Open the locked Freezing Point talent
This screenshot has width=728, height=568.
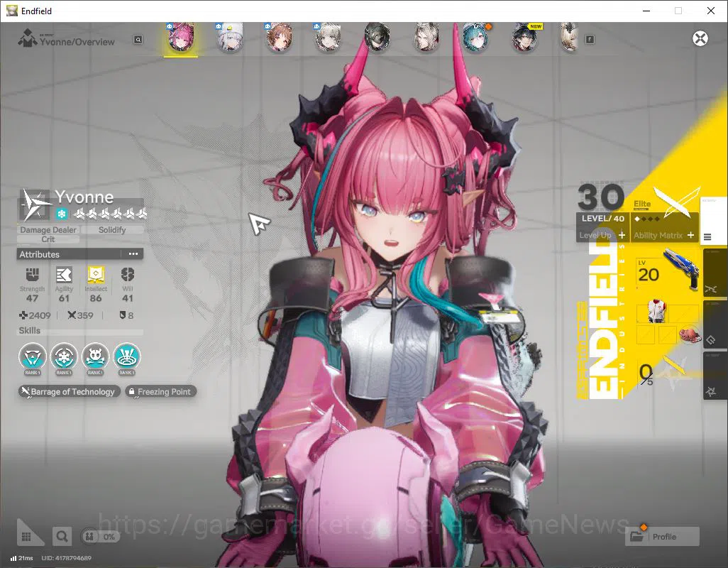[160, 392]
